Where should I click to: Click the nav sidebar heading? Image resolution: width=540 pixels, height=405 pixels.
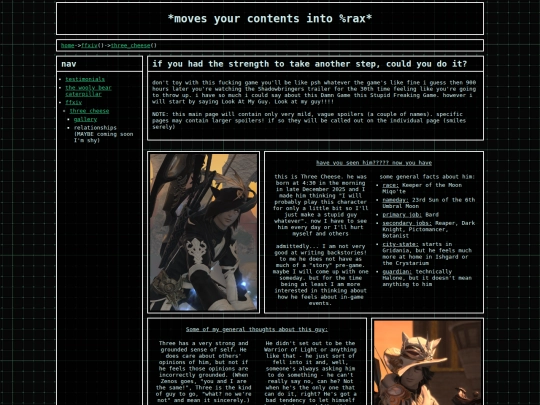[x=69, y=64]
